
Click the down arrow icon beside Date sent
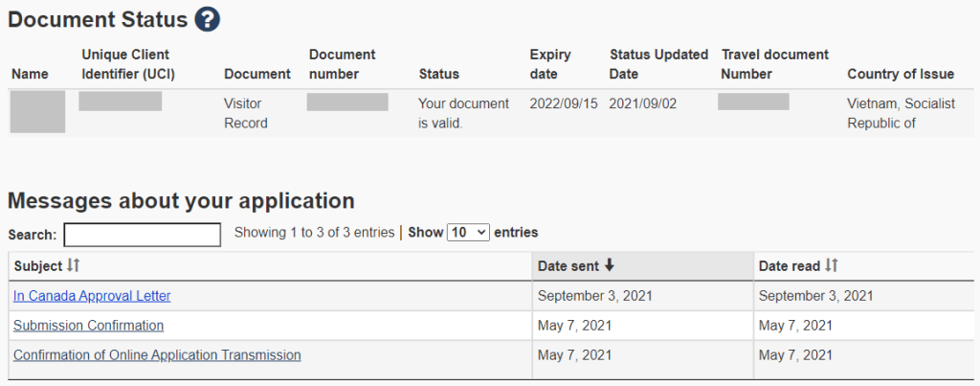pyautogui.click(x=609, y=265)
